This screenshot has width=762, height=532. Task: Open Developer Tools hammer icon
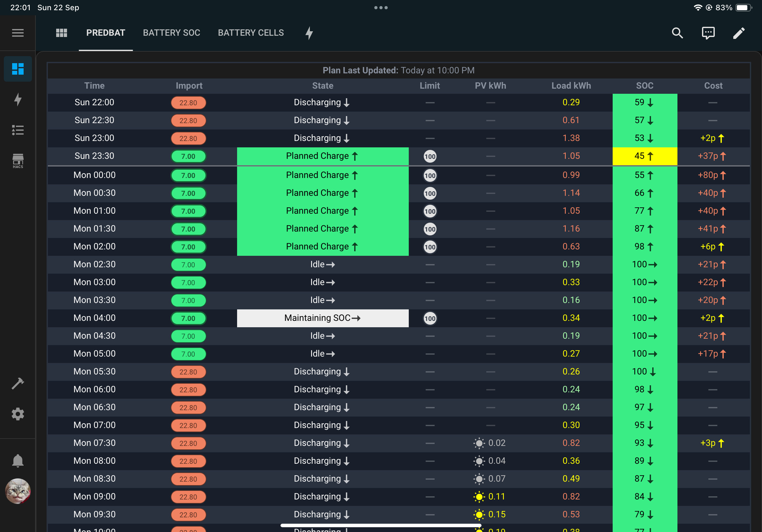pos(18,383)
